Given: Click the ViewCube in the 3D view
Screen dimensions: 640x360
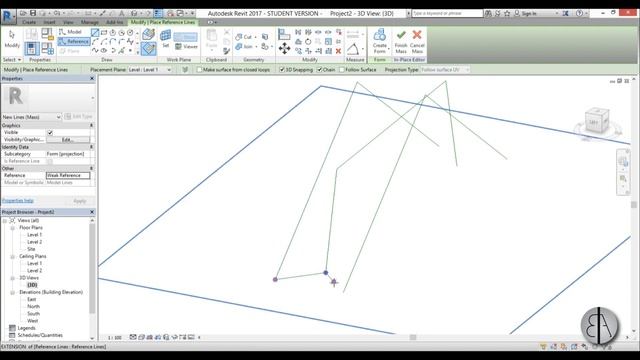Looking at the screenshot, I should [596, 121].
